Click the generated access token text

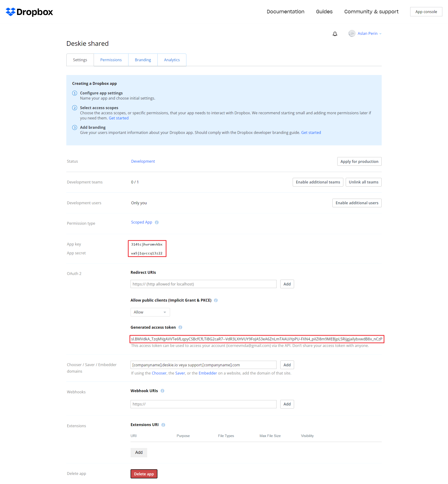[x=257, y=339]
